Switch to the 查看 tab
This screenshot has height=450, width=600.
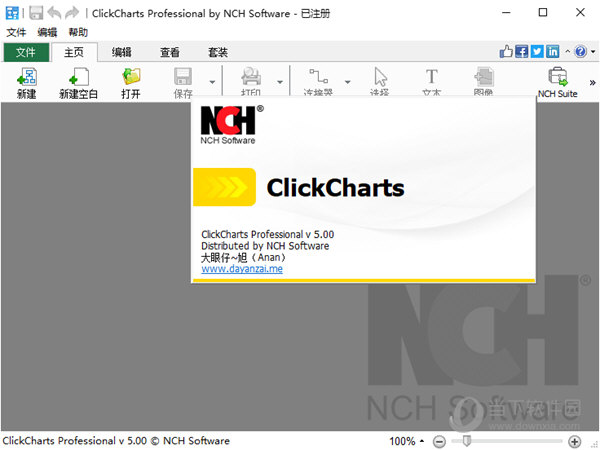click(x=170, y=52)
